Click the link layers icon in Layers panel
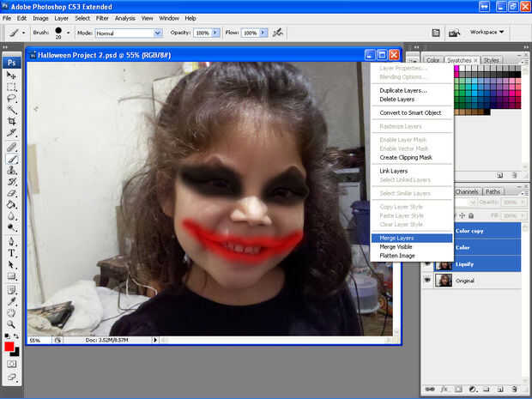This screenshot has width=532, height=399. pos(430,390)
